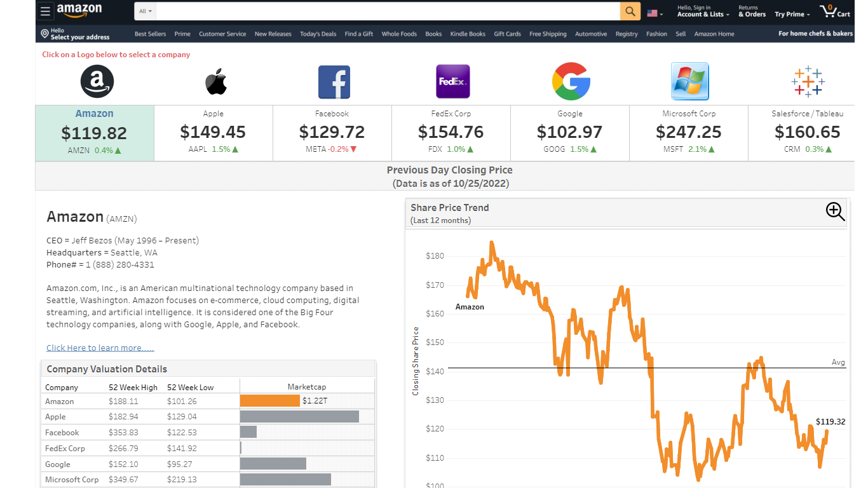Select the Today's Deals menu item

(x=318, y=34)
